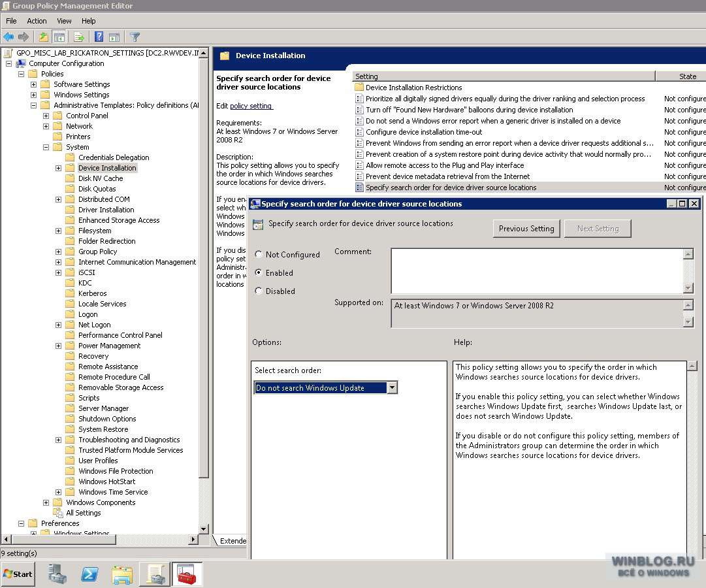Open the Help menu
The width and height of the screenshot is (706, 588).
click(x=88, y=21)
